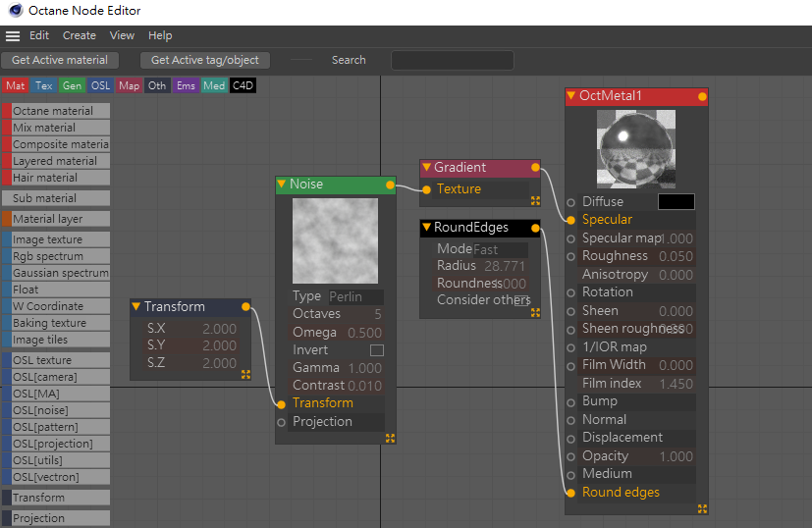Click the Roughness input port on OctMetal1

point(570,257)
